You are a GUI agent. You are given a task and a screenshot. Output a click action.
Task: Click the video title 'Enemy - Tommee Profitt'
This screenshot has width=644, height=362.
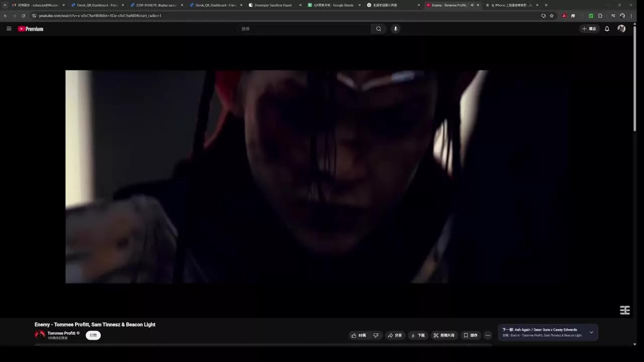[x=95, y=325]
